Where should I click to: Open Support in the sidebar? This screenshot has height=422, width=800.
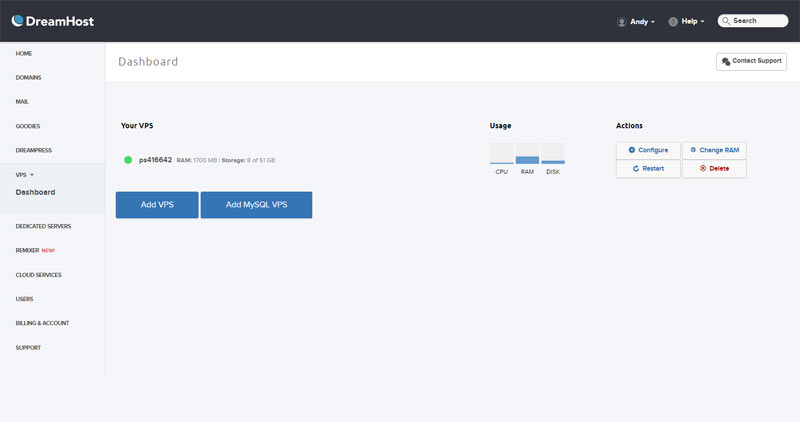28,347
